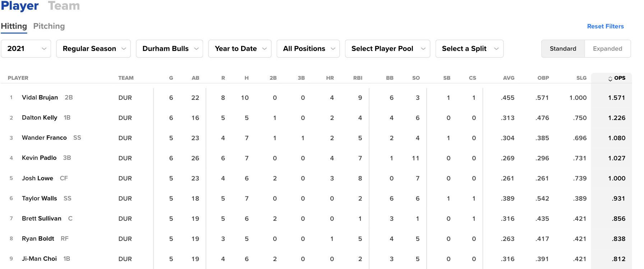Open Select Player Pool dropdown

pyautogui.click(x=387, y=49)
